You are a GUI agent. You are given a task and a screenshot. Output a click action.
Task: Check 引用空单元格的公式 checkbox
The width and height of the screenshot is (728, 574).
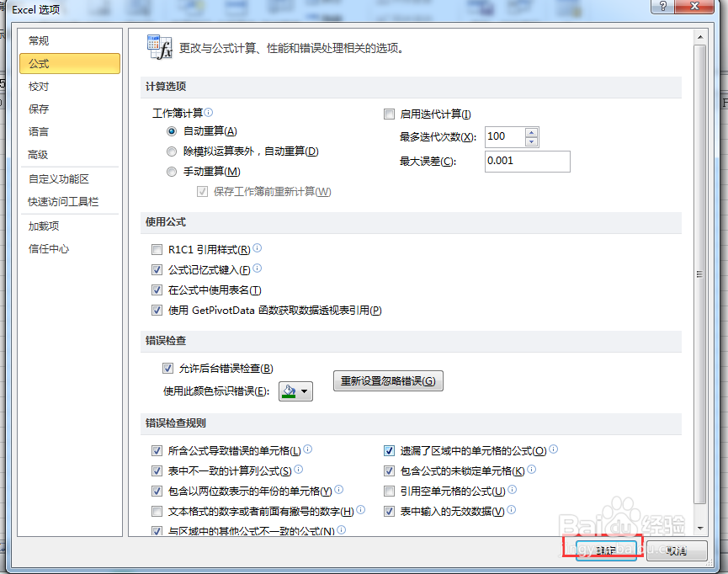[x=389, y=491]
